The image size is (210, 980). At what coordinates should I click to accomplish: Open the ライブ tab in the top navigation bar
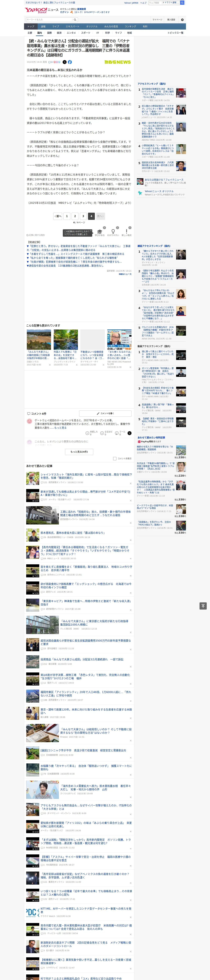[x=56, y=27]
